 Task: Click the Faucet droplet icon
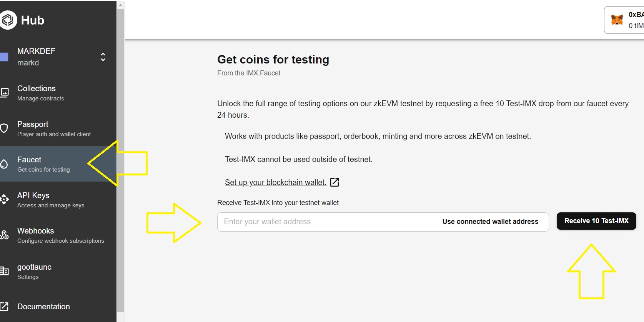click(4, 164)
